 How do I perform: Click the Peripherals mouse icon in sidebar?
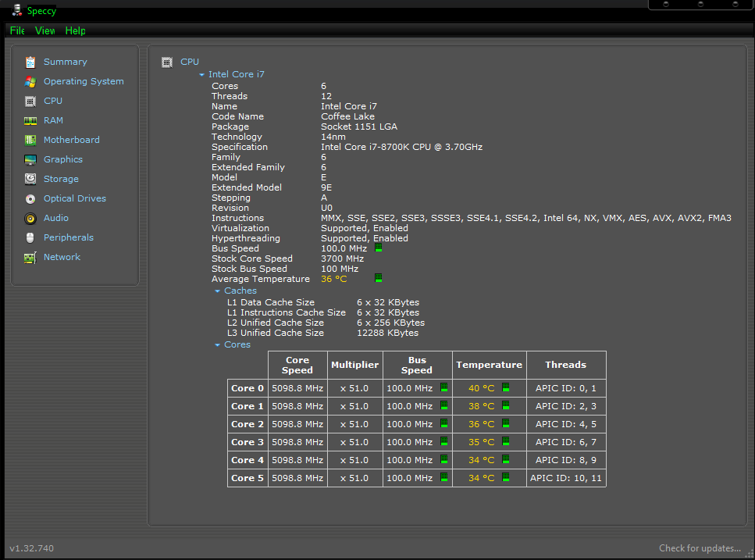tap(30, 238)
